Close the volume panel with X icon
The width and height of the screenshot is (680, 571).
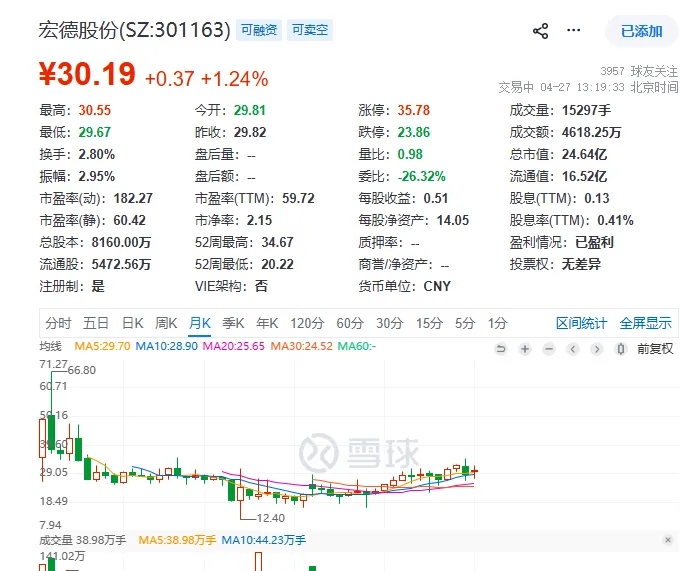(668, 540)
